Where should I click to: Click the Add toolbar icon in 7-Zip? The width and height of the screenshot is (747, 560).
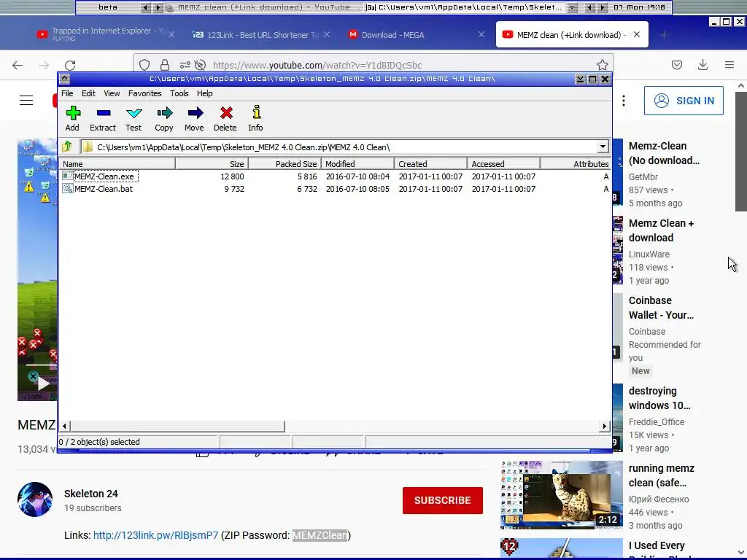pos(73,119)
